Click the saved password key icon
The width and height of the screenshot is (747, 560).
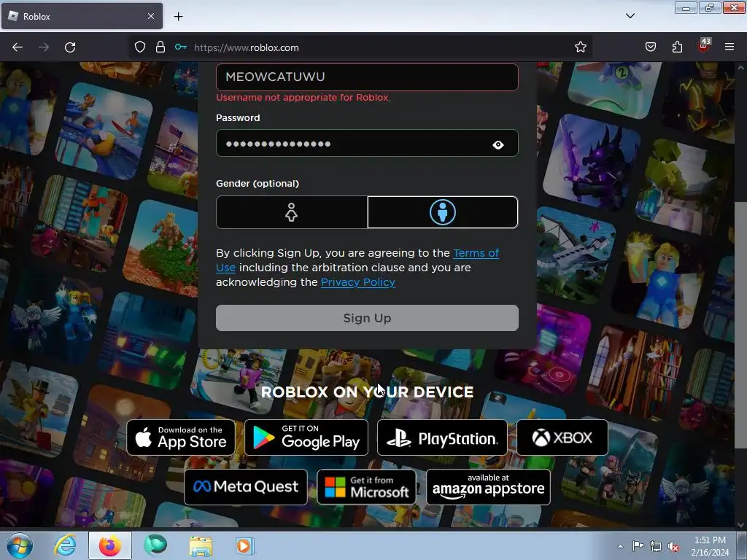tap(181, 47)
